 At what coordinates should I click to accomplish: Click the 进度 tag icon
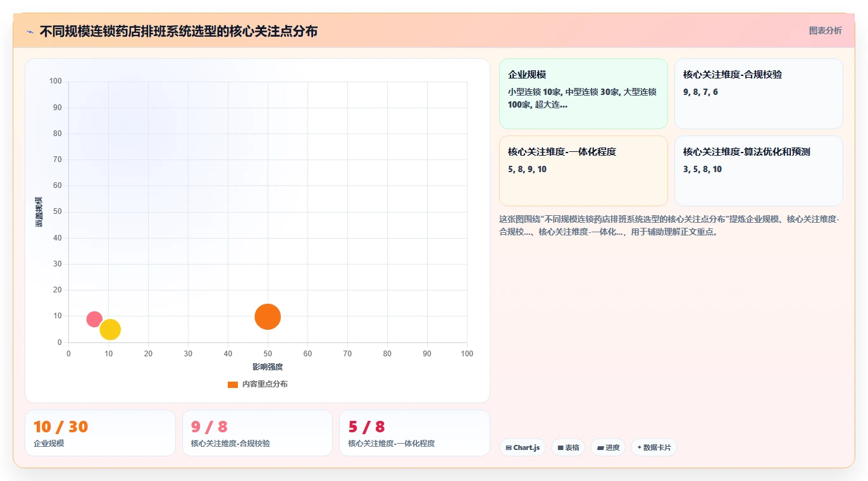click(x=600, y=447)
